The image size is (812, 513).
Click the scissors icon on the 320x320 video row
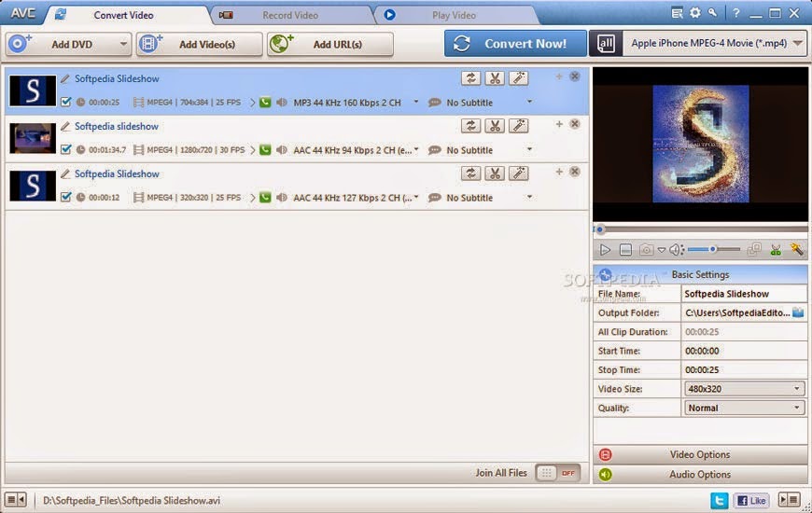pyautogui.click(x=495, y=173)
